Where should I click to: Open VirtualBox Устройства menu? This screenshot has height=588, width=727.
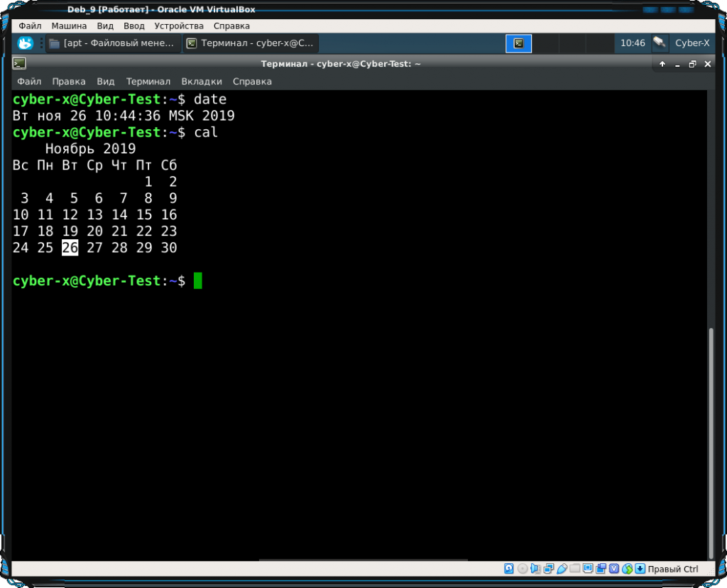click(179, 26)
